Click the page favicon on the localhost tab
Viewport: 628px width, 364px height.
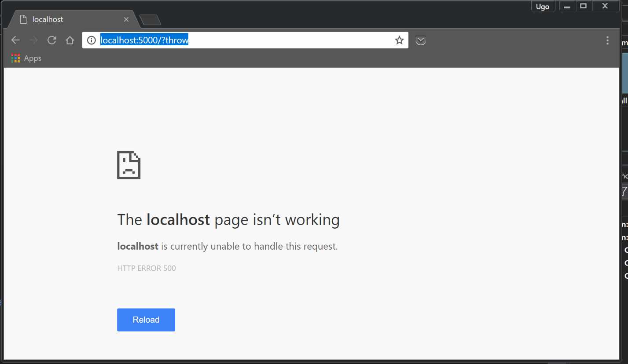point(23,19)
